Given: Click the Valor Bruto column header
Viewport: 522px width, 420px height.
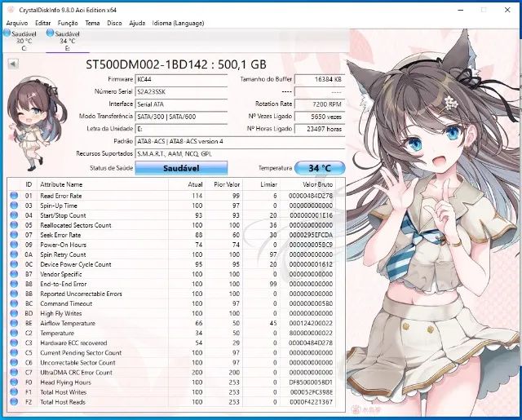Looking at the screenshot, I should point(307,184).
